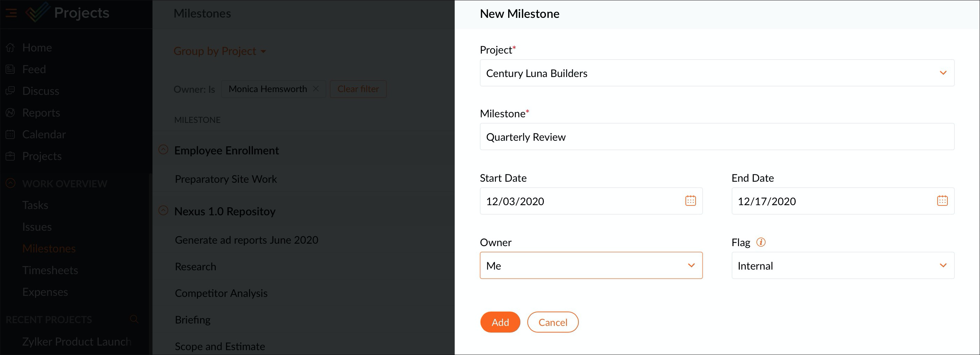Open Expenses under Work Overview
980x355 pixels.
tap(45, 292)
